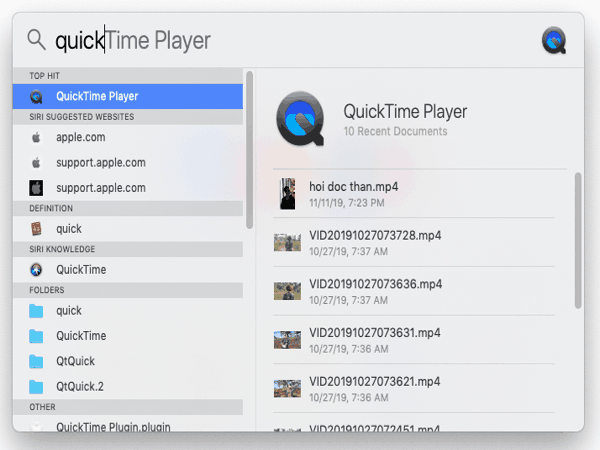This screenshot has height=450, width=600.
Task: Click the black Apple icon beside second support.apple.com
Action: (x=36, y=188)
